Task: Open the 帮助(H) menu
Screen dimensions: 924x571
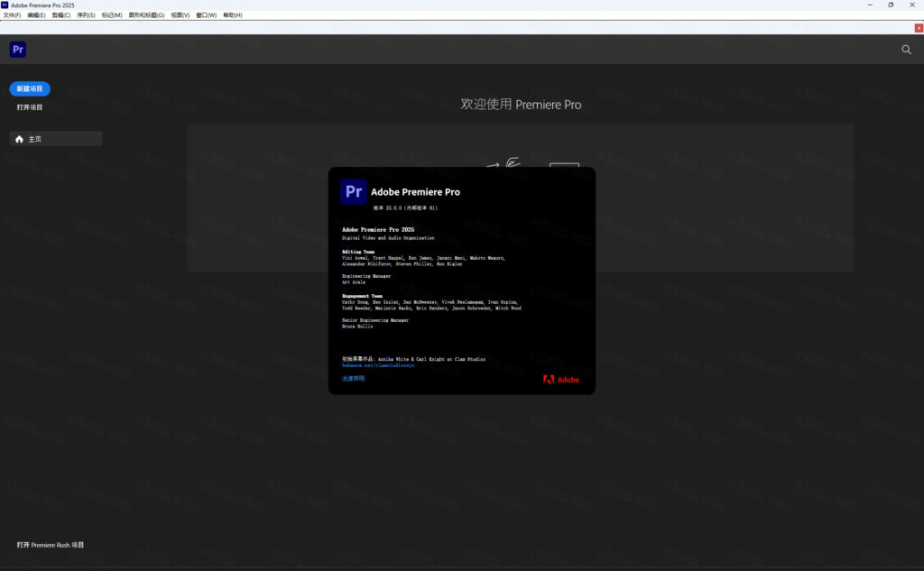Action: click(232, 15)
